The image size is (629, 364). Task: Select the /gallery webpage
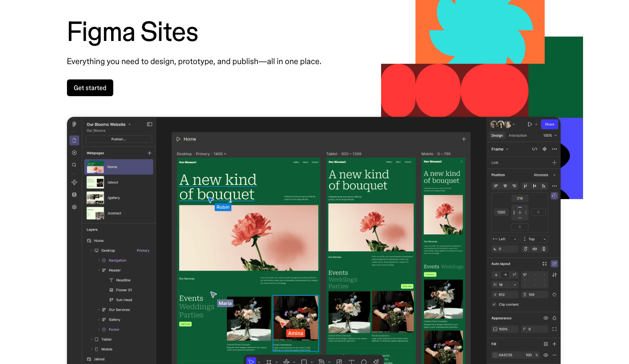[119, 198]
